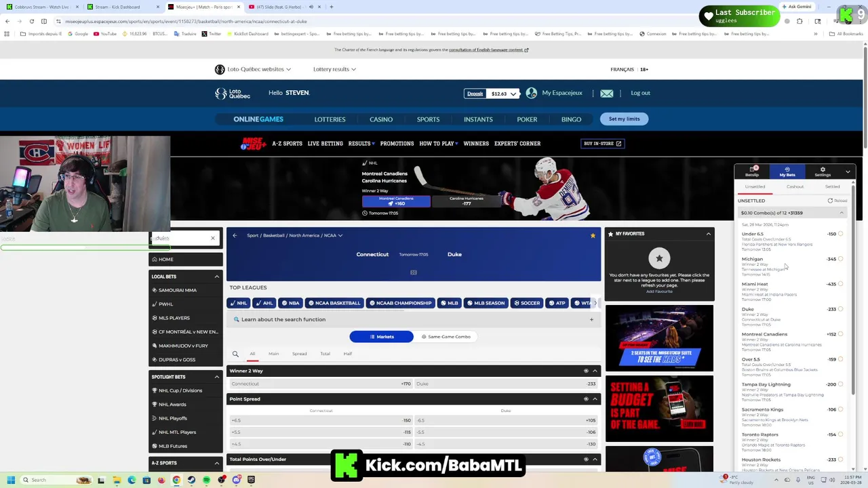The height and width of the screenshot is (488, 868).
Task: Switch to the Cashout tab
Action: point(795,186)
